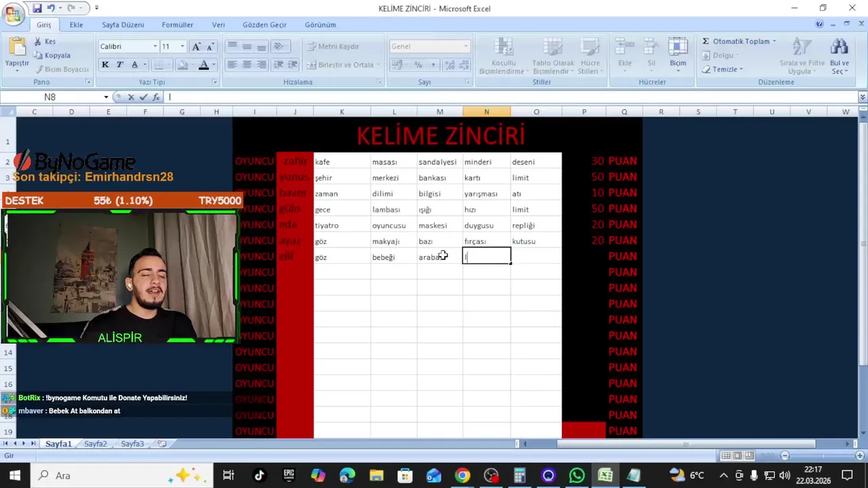The image size is (868, 488).
Task: Switch to the Ekle ribbon tab
Action: 76,24
